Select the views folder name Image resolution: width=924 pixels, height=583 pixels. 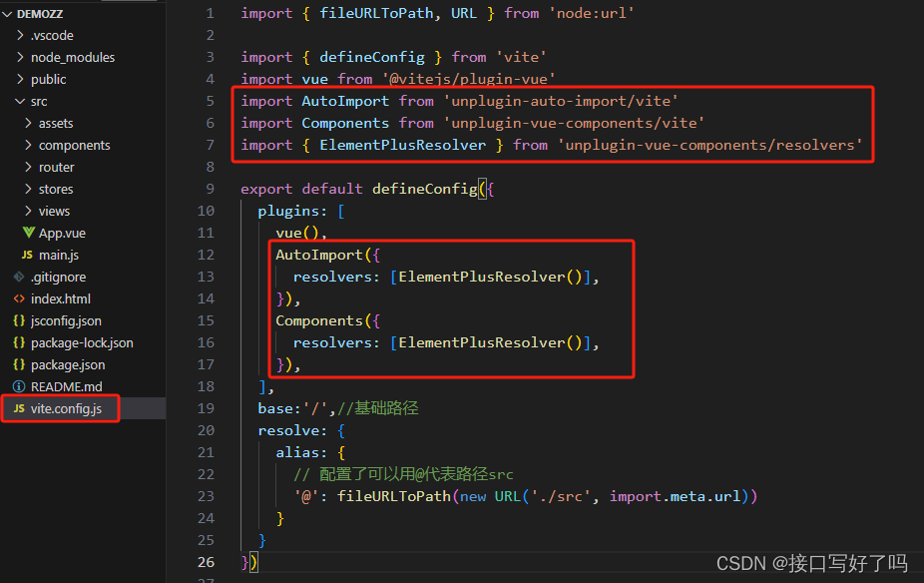(54, 211)
